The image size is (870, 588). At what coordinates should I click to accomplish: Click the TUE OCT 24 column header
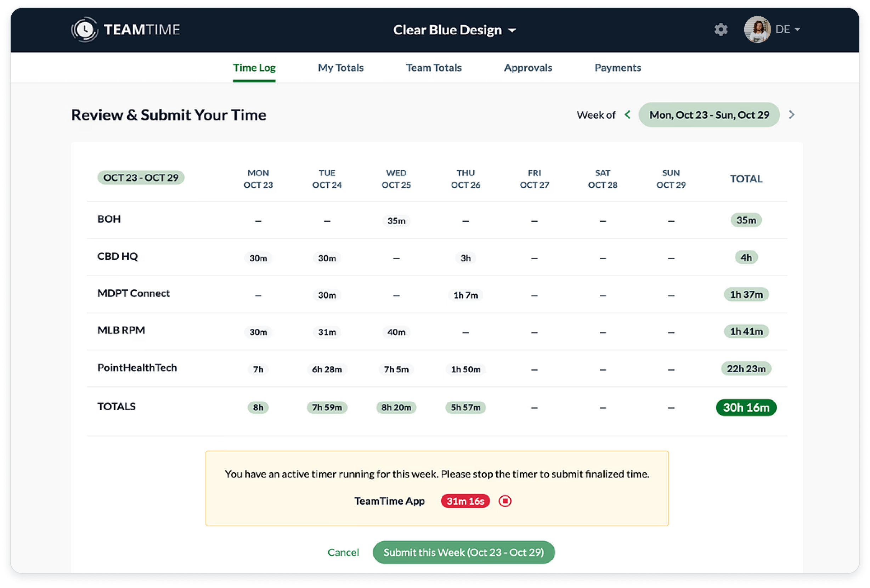pos(327,179)
